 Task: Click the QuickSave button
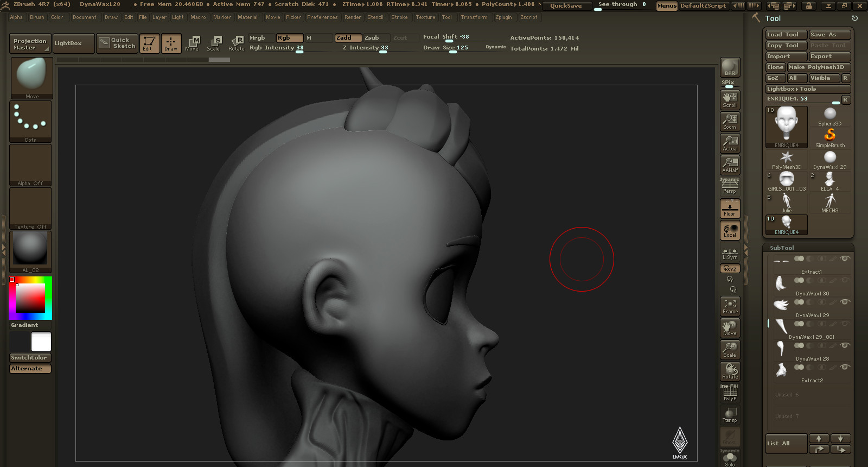566,5
